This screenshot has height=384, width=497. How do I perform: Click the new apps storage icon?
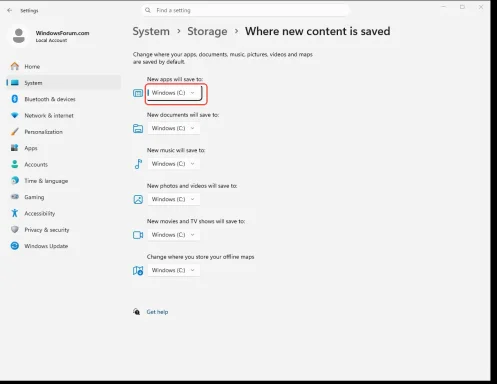138,93
